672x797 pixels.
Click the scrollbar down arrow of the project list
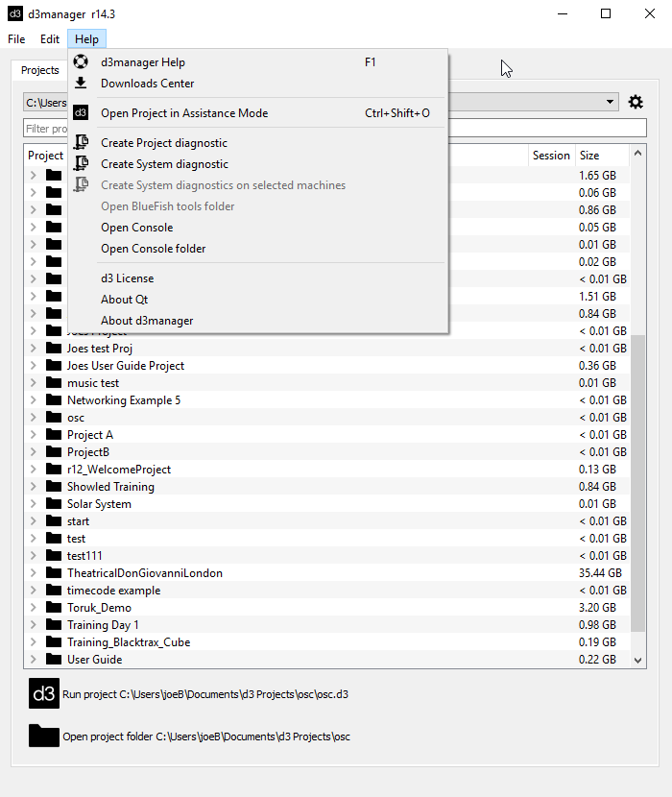point(638,661)
